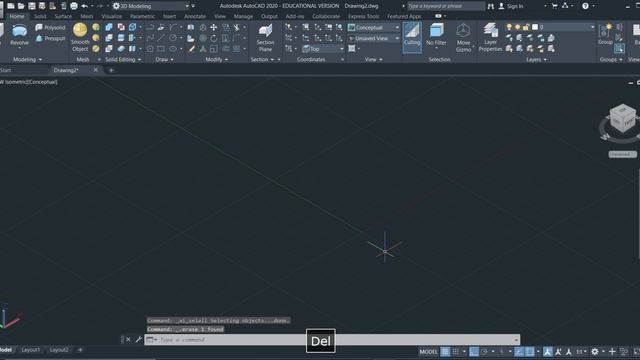
Task: Click the Plot printer icon in quick access toolbar
Action: pos(74,6)
